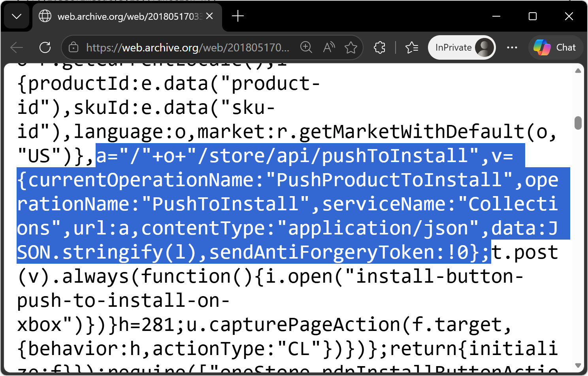Click the word "always" in the code

pos(96,277)
